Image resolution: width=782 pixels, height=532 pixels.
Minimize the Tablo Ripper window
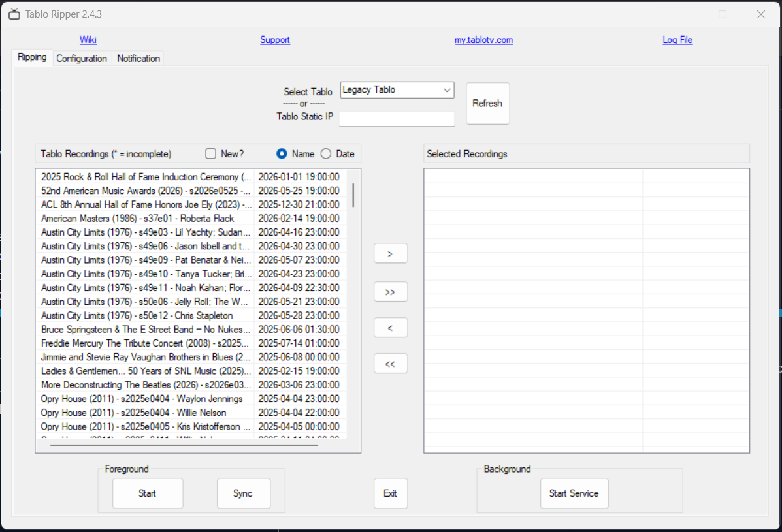coord(685,14)
